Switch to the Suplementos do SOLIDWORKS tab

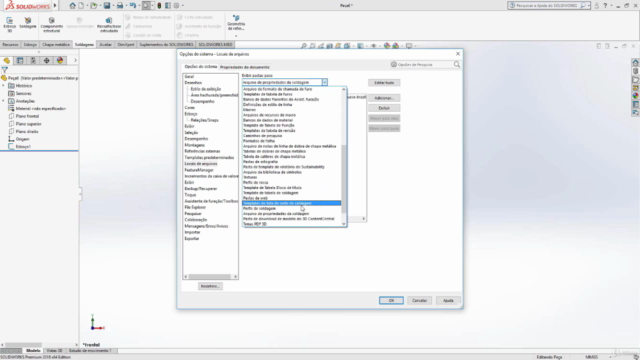coord(166,44)
